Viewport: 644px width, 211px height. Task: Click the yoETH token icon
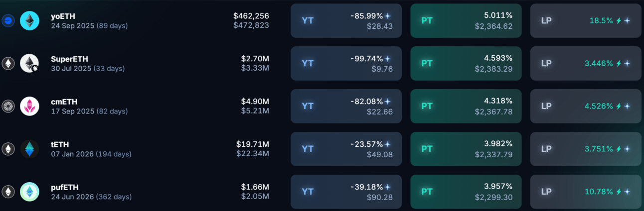pos(29,21)
